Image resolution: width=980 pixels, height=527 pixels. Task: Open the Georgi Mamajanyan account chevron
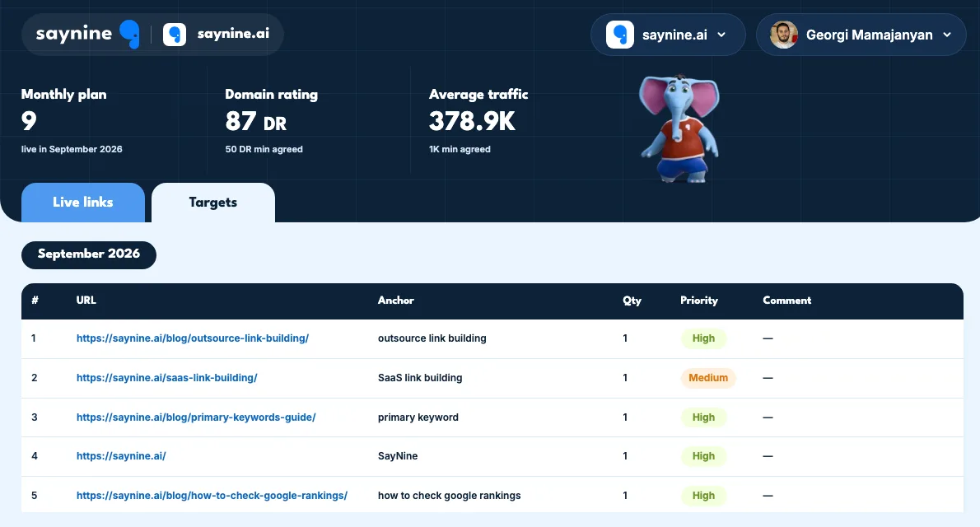(947, 35)
